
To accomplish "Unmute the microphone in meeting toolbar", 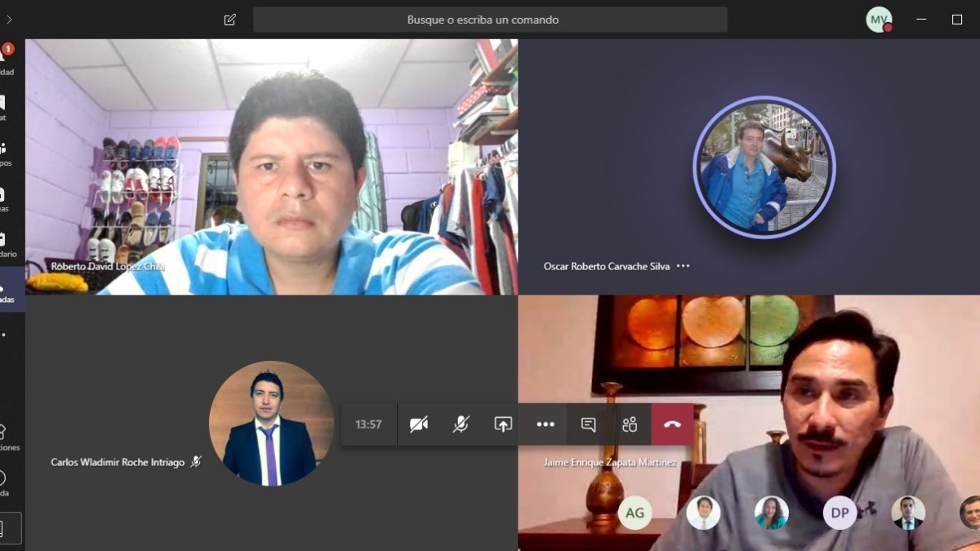I will [461, 424].
